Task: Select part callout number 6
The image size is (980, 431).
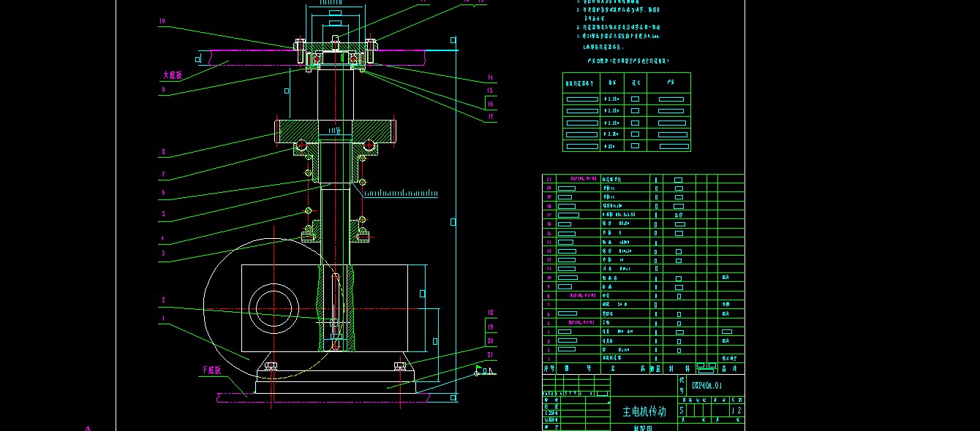Action: point(163,193)
